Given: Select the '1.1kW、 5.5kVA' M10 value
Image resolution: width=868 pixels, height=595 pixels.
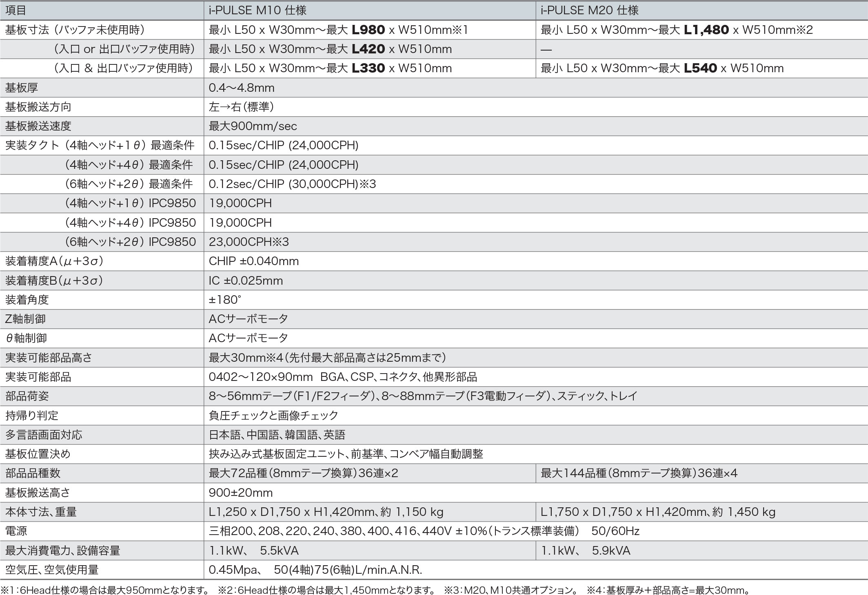Looking at the screenshot, I should click(254, 551).
